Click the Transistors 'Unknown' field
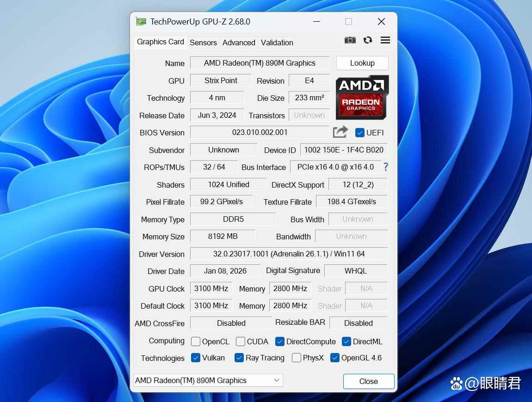Viewport: 532px width, 402px height. [309, 115]
